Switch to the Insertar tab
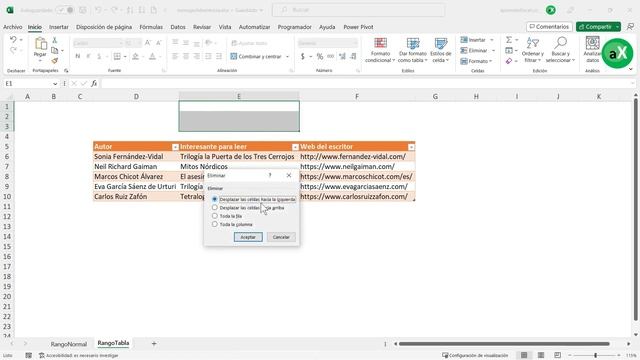 coord(59,27)
